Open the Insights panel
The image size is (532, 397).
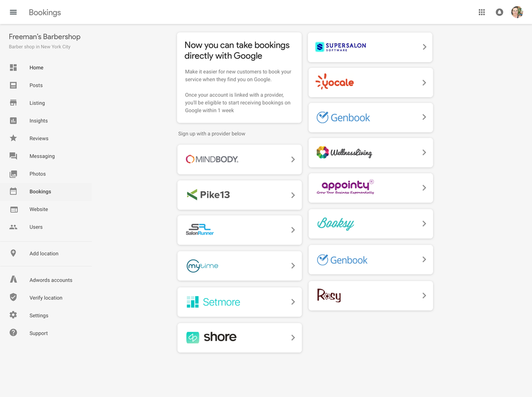(15, 121)
